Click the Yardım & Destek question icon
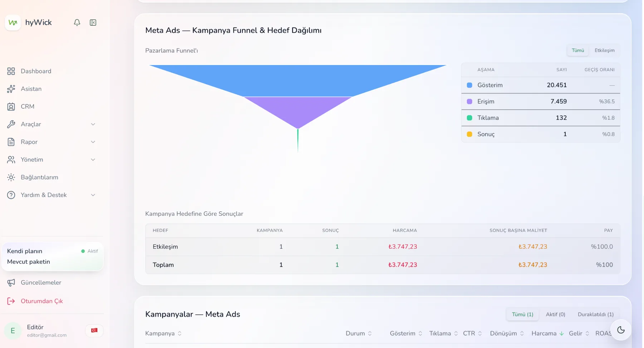The width and height of the screenshot is (644, 348). [x=11, y=195]
